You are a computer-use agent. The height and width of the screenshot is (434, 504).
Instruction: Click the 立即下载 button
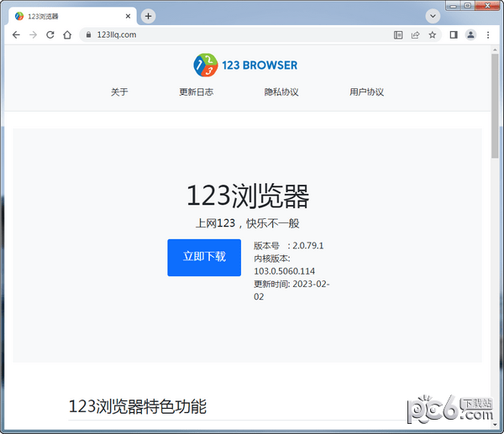tap(204, 258)
